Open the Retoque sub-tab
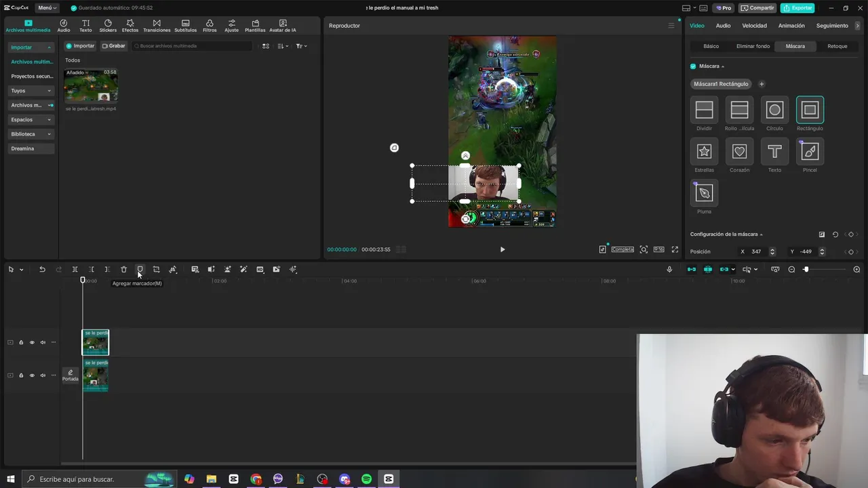Viewport: 868px width, 488px height. [x=837, y=46]
